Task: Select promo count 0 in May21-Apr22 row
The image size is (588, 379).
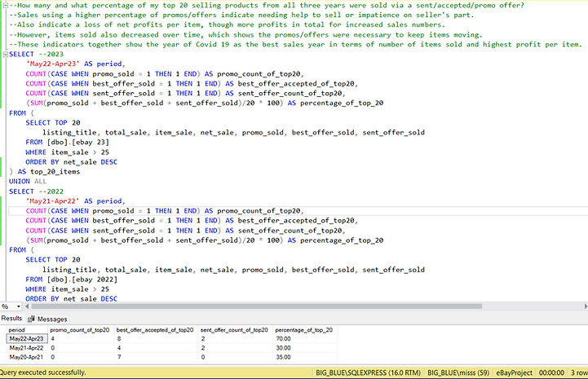Action: coord(81,348)
